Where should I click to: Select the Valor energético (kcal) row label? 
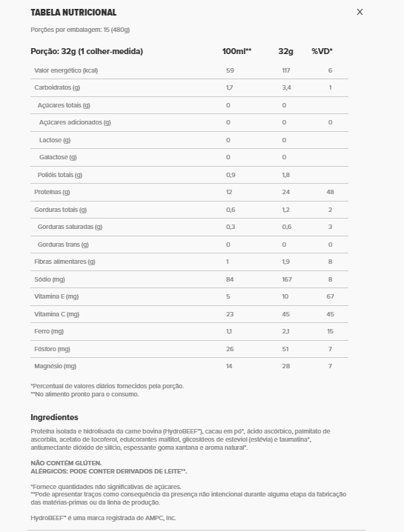pos(66,70)
